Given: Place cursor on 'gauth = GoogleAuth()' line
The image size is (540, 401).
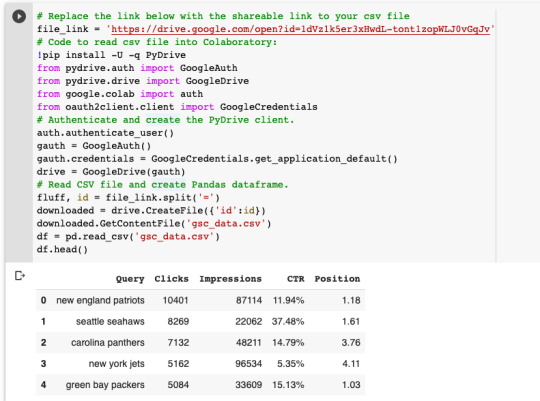Looking at the screenshot, I should 94,146.
